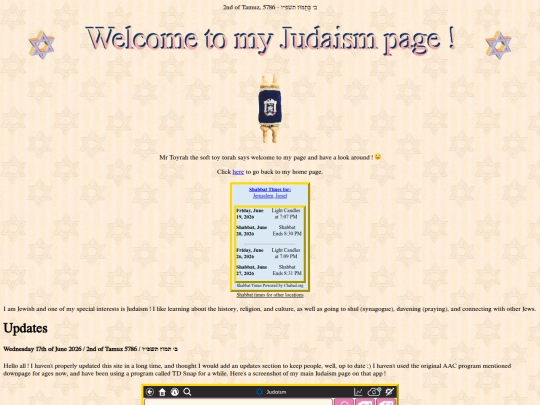The image size is (540, 405).
Task: Open 'Shabbat times for other locations' link
Action: click(x=270, y=295)
